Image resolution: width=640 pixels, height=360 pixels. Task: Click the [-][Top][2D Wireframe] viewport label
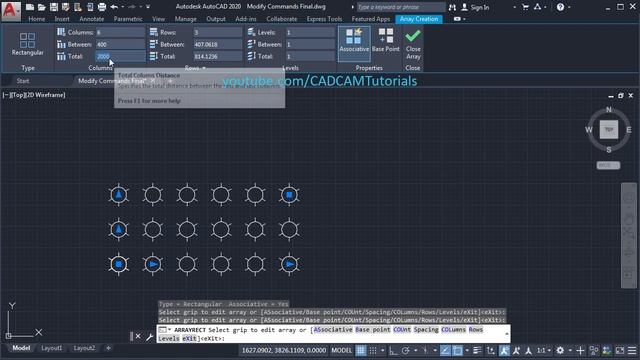(x=34, y=95)
